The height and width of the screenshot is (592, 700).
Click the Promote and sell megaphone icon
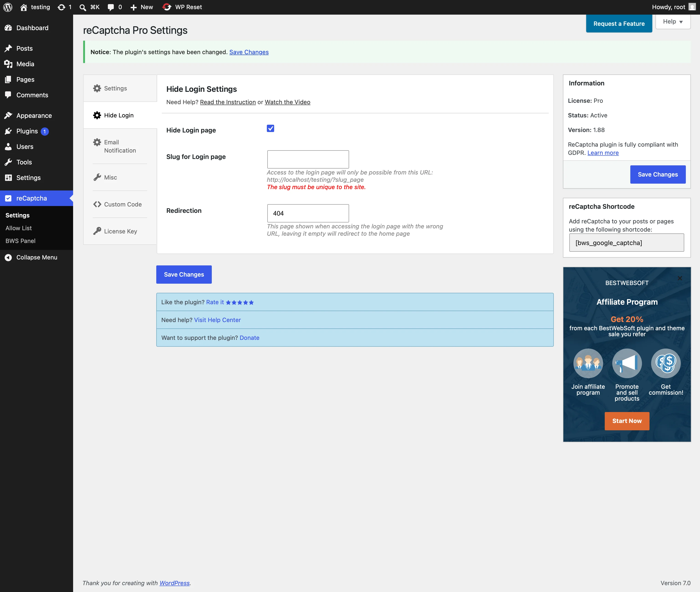point(627,363)
